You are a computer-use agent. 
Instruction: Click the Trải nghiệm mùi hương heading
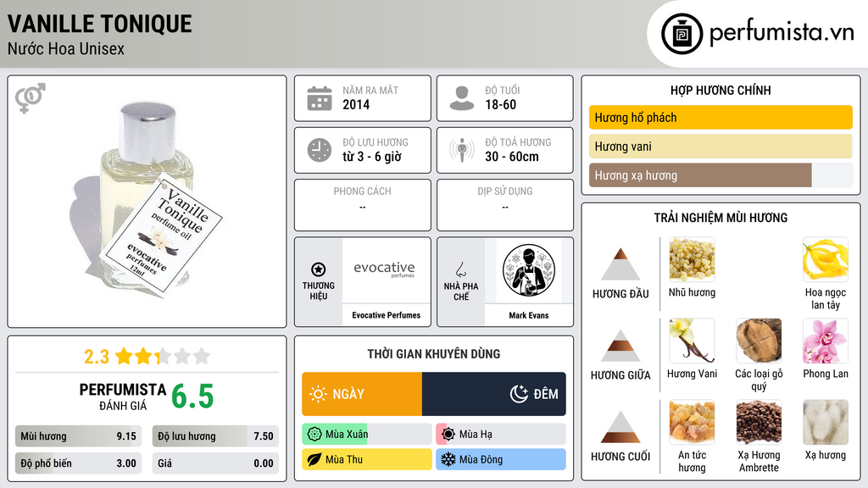(721, 218)
